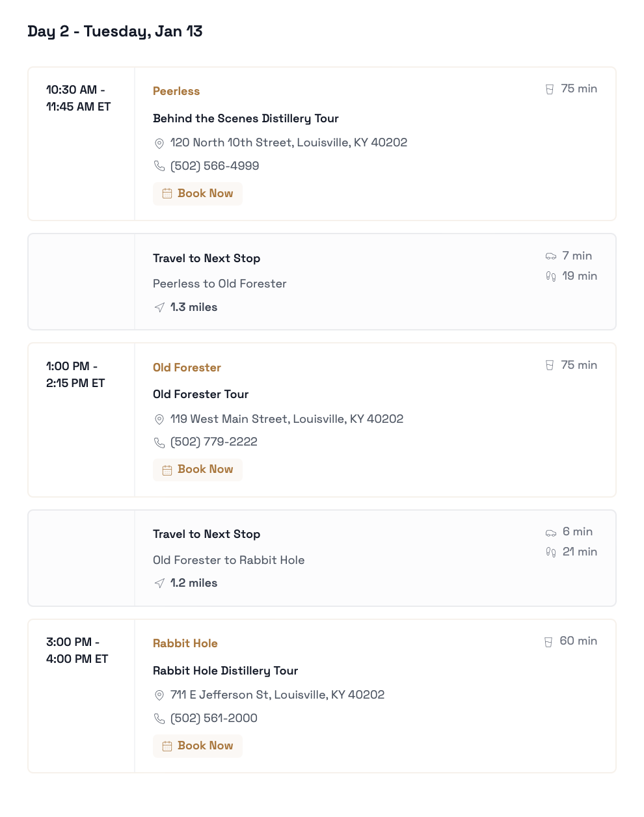This screenshot has width=644, height=817.
Task: Click the map pin icon beside Peerless address
Action: [x=159, y=143]
